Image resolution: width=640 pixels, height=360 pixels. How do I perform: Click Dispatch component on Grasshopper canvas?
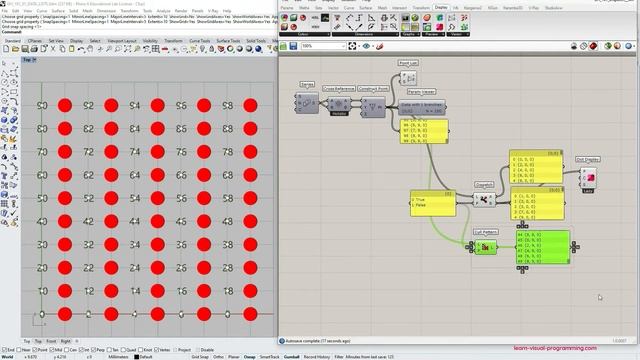click(x=484, y=200)
